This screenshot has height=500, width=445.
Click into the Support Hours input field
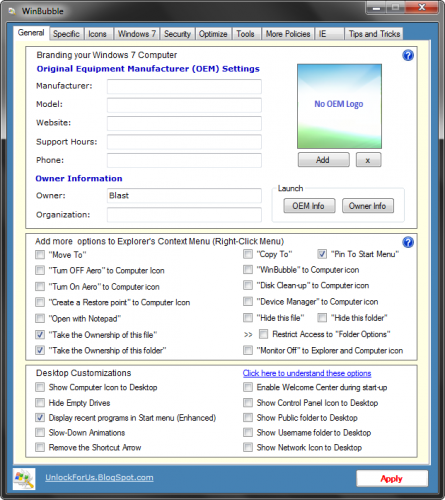pyautogui.click(x=184, y=142)
